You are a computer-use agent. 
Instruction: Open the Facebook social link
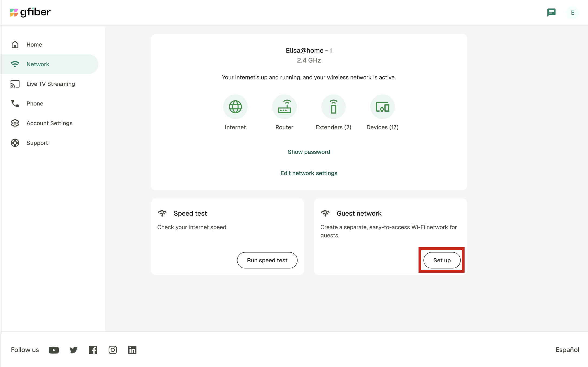pos(93,350)
